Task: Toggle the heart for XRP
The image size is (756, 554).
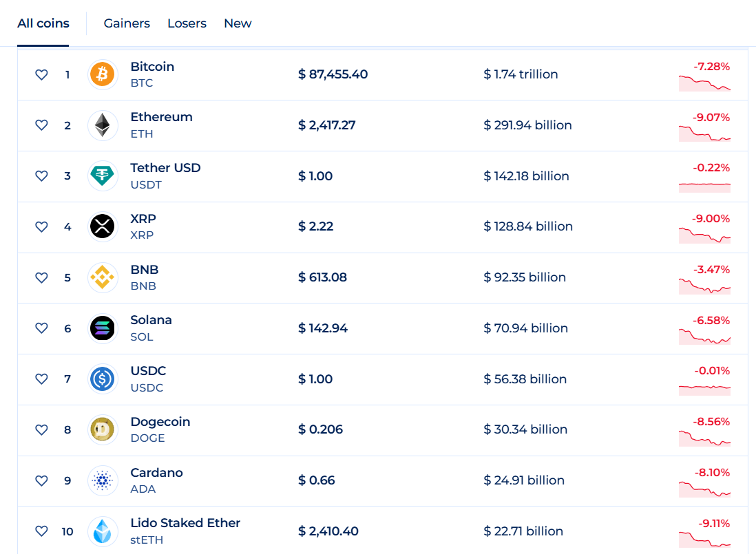Action: coord(41,226)
